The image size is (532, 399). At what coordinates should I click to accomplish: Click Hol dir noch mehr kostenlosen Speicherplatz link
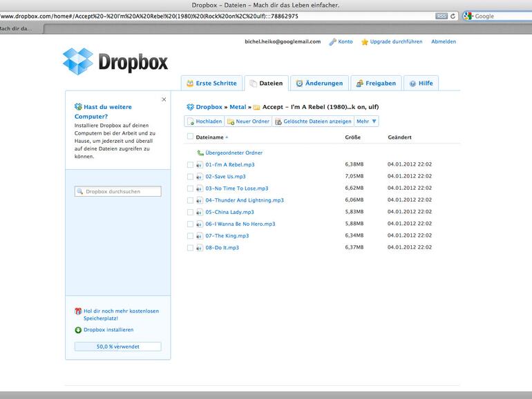coord(121,315)
